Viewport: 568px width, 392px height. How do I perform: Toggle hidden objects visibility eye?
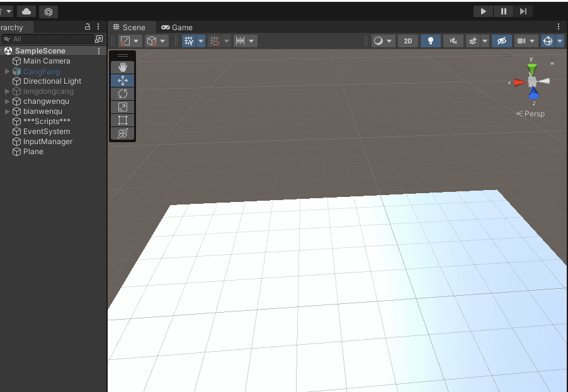pyautogui.click(x=502, y=41)
